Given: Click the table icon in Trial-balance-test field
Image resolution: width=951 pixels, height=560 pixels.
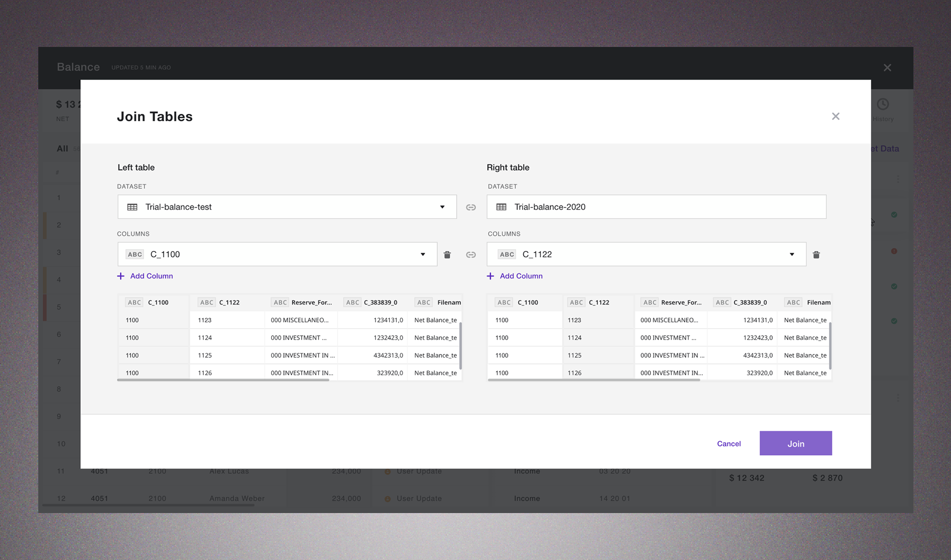Looking at the screenshot, I should pyautogui.click(x=132, y=207).
